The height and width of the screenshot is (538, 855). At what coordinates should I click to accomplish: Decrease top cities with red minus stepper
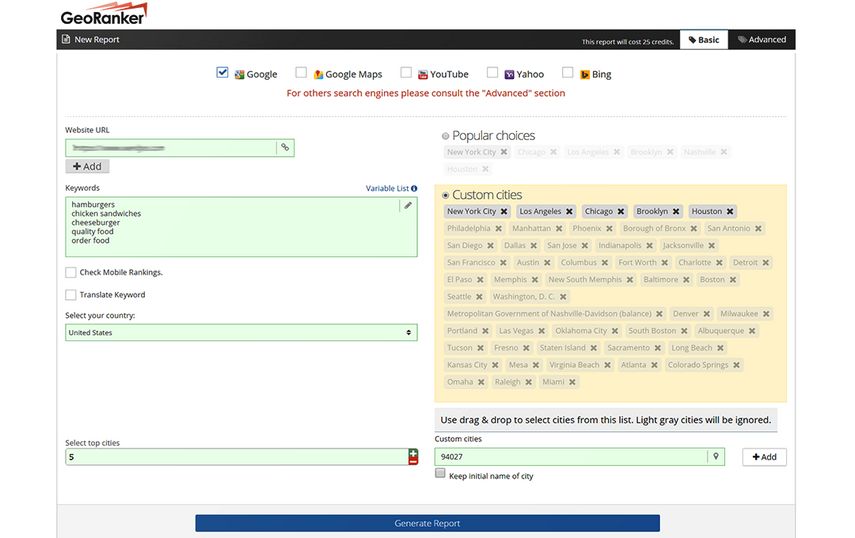click(413, 461)
